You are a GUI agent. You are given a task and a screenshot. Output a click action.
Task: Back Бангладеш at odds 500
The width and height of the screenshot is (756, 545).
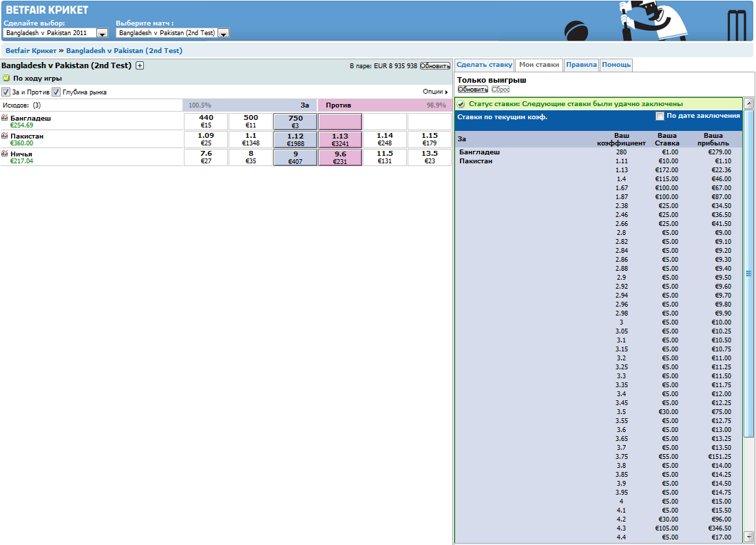(x=251, y=121)
